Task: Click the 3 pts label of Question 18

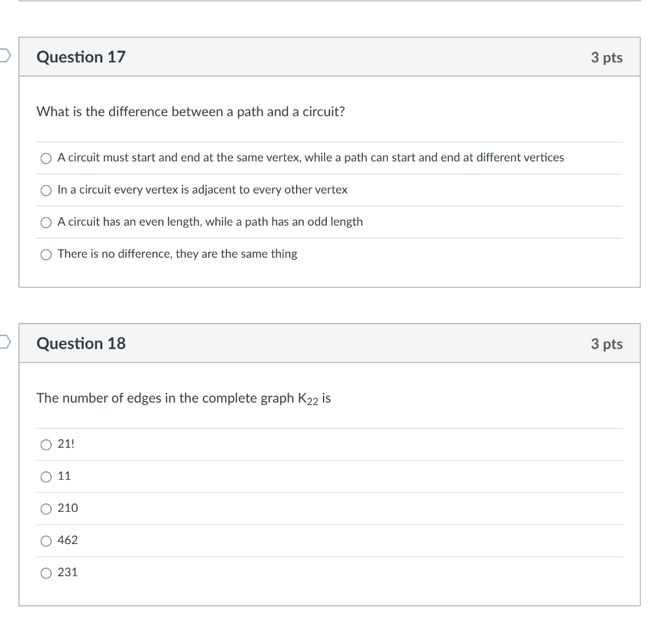Action: pos(606,344)
